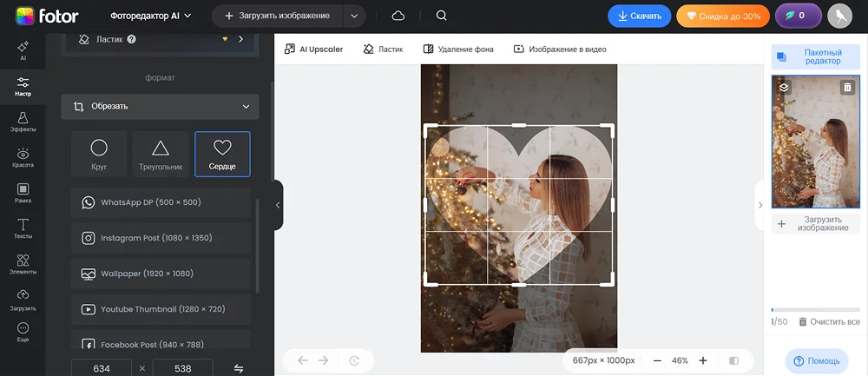Open the Эффекты sidebar panel

click(x=23, y=122)
